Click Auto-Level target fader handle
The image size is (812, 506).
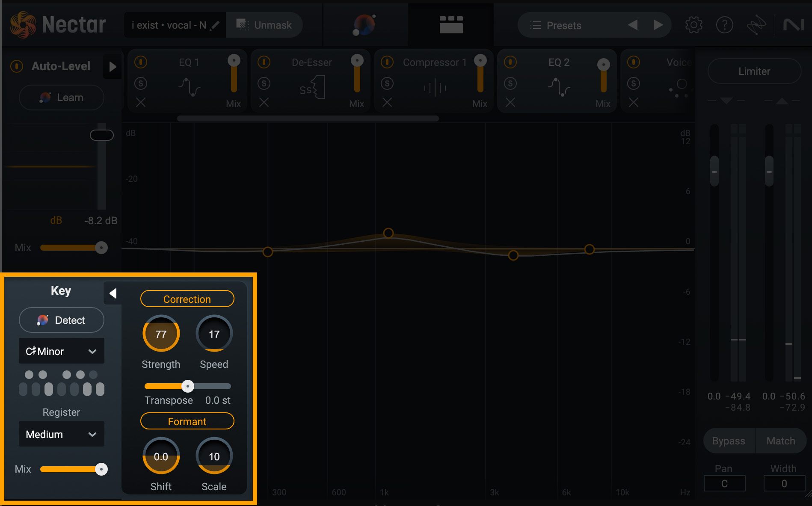pyautogui.click(x=102, y=135)
